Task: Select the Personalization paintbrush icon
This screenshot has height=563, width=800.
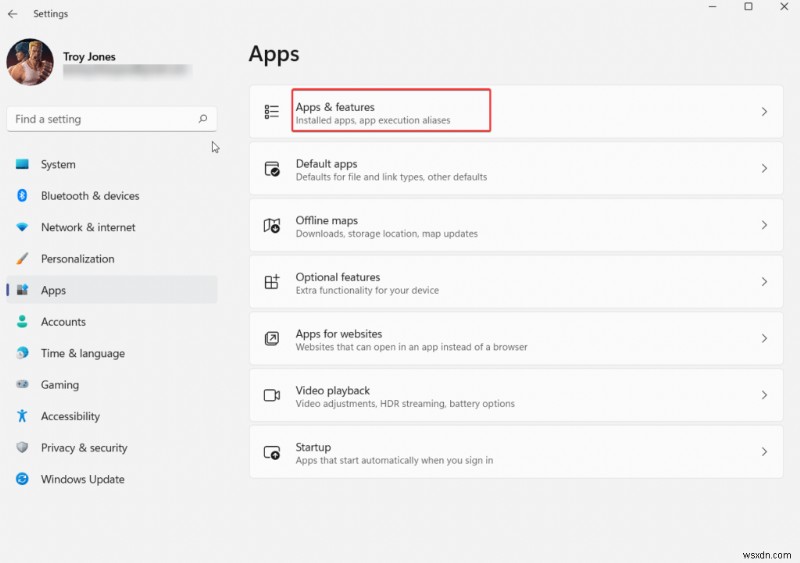Action: click(22, 259)
